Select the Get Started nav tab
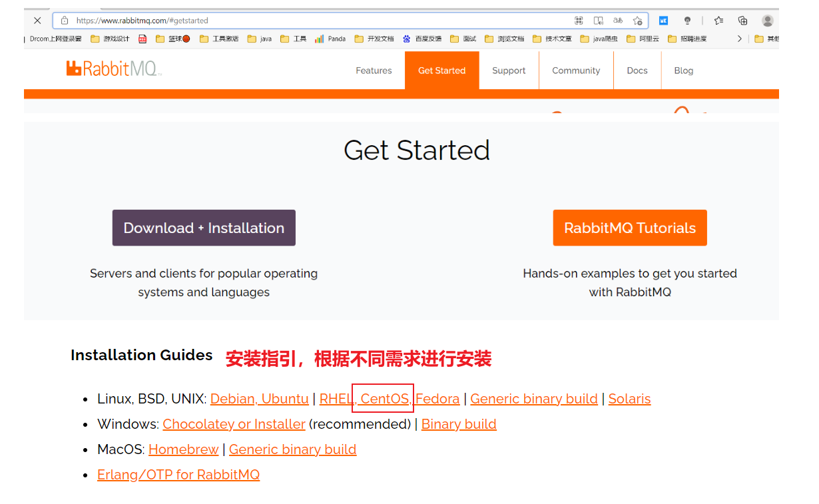The height and width of the screenshot is (504, 819). (x=442, y=71)
